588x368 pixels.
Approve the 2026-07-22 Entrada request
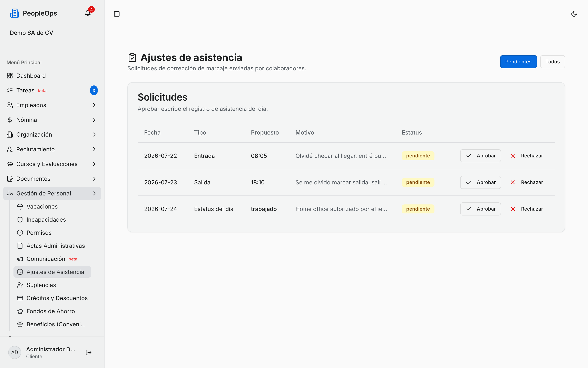(480, 156)
